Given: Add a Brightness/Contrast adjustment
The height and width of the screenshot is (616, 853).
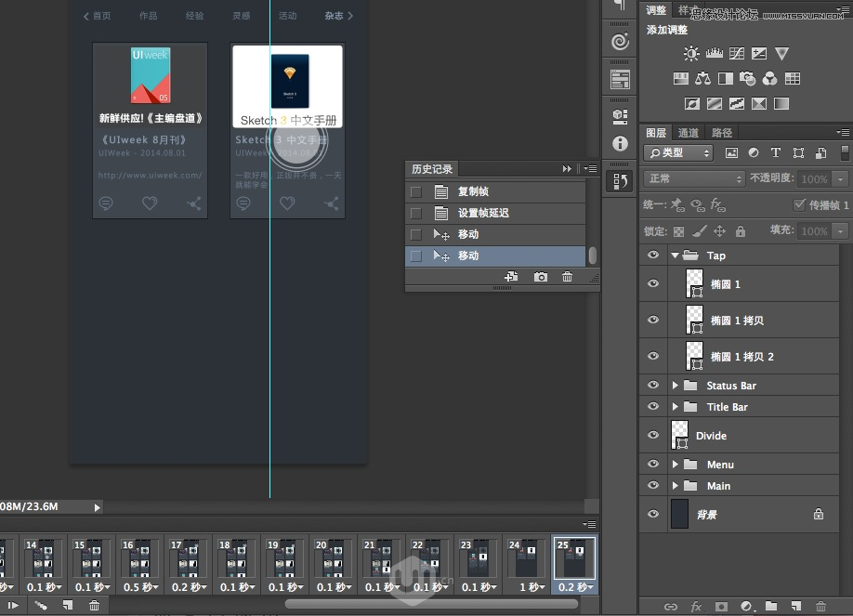Looking at the screenshot, I should click(691, 53).
